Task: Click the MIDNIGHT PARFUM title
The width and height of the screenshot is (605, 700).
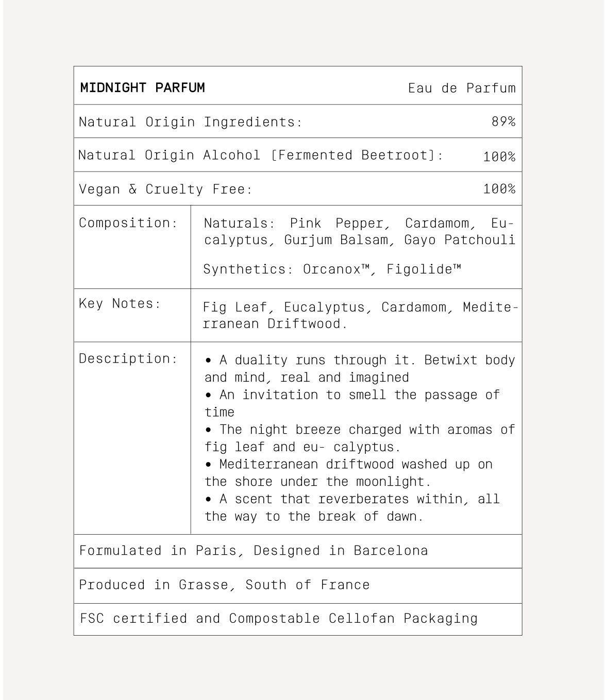Action: click(x=142, y=88)
